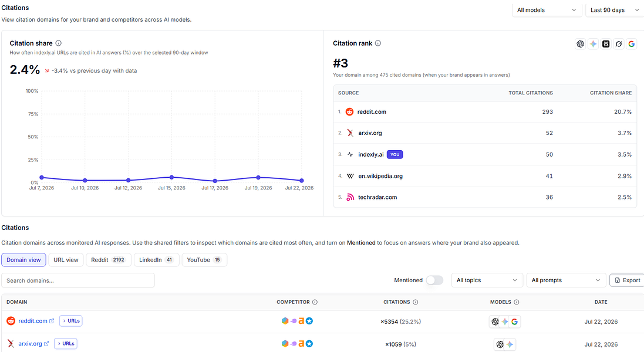Screen dimensions: 644x352
Task: Click the ChatGPT model icon in reddit.com row
Action: tap(495, 321)
